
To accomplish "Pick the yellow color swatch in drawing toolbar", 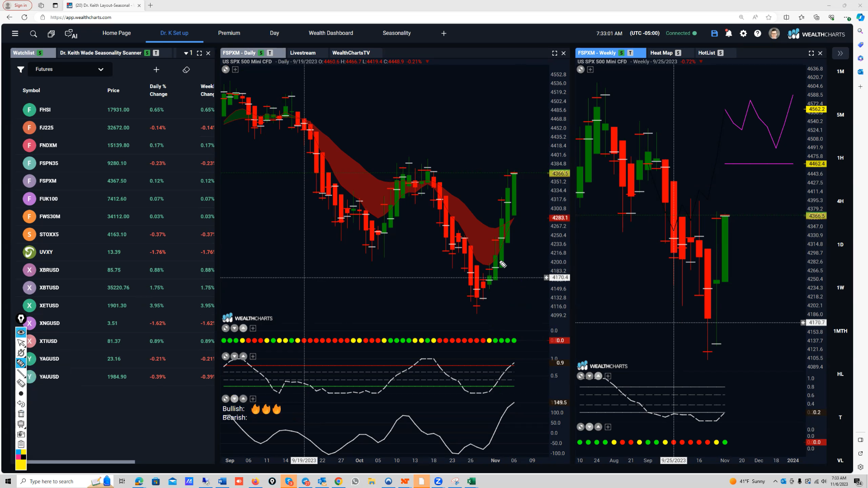I will point(21,465).
